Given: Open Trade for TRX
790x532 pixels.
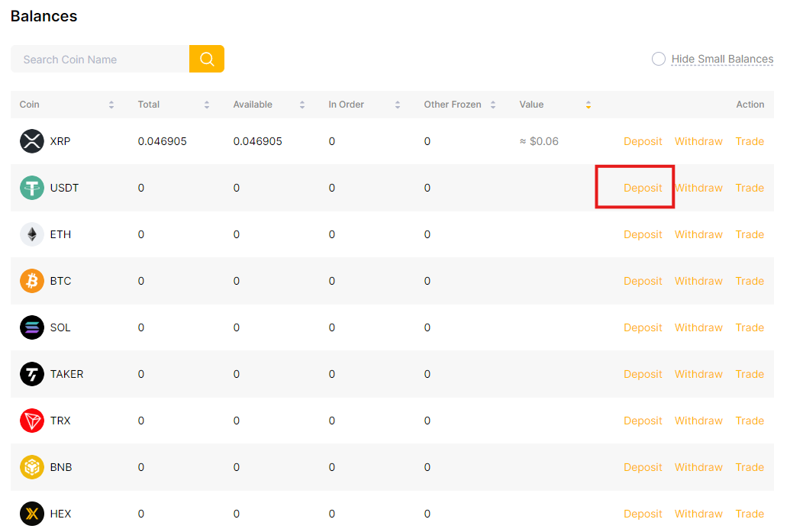Looking at the screenshot, I should (x=750, y=421).
